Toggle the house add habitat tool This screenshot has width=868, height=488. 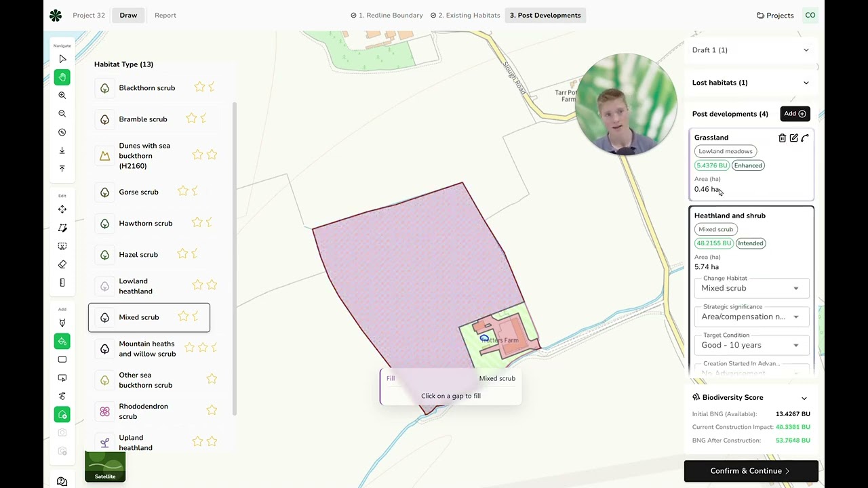pos(62,414)
